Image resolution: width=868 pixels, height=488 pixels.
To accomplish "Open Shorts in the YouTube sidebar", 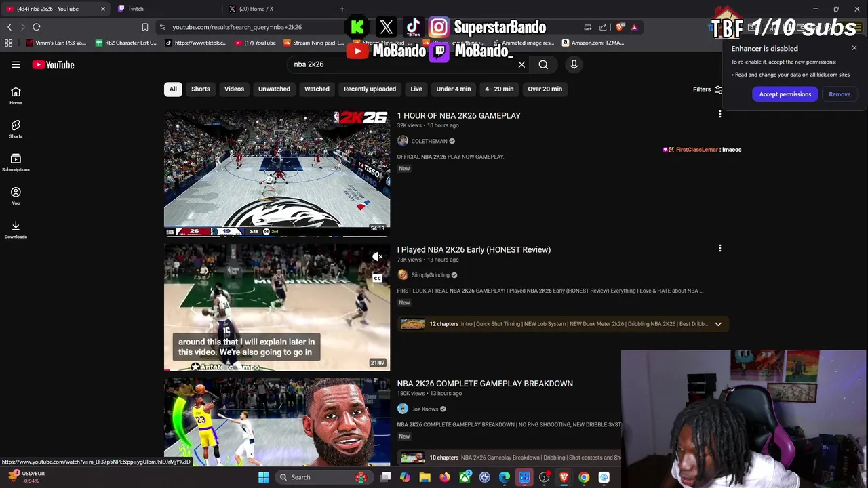I will 16,129.
